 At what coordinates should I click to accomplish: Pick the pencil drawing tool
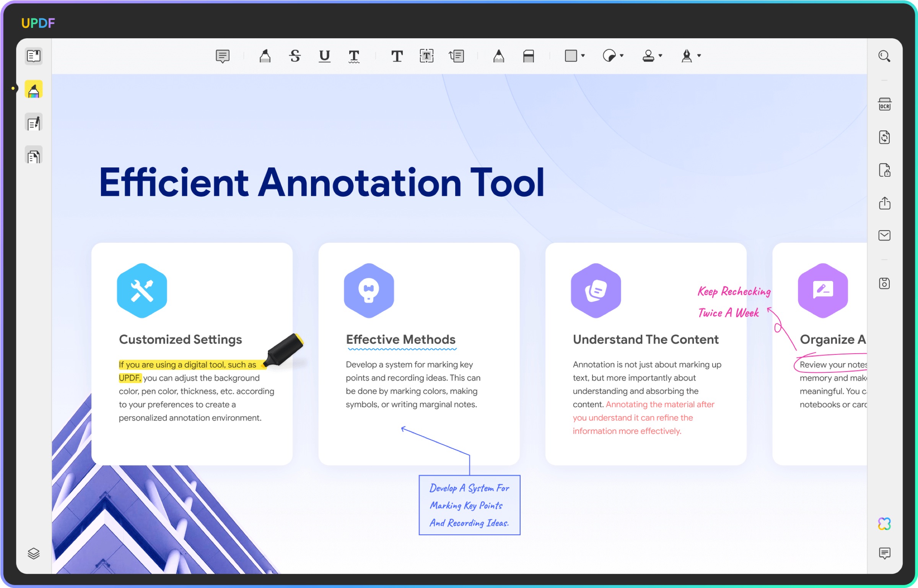point(498,56)
